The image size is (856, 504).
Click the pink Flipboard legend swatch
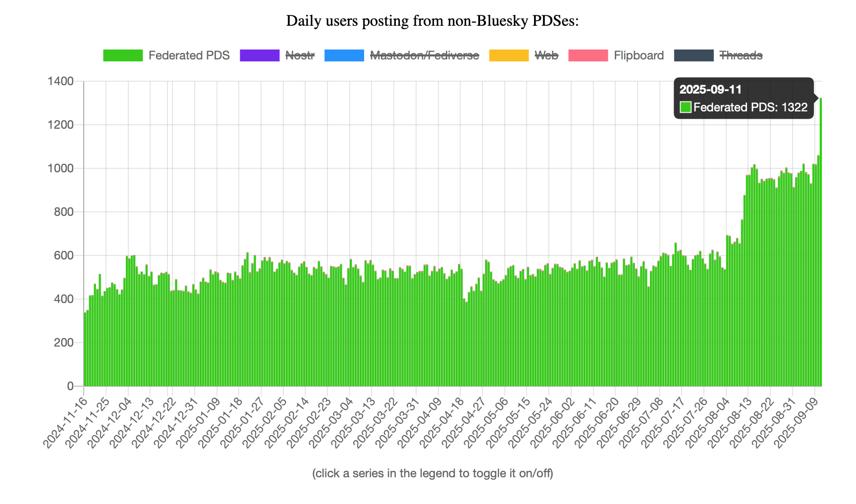(x=588, y=55)
